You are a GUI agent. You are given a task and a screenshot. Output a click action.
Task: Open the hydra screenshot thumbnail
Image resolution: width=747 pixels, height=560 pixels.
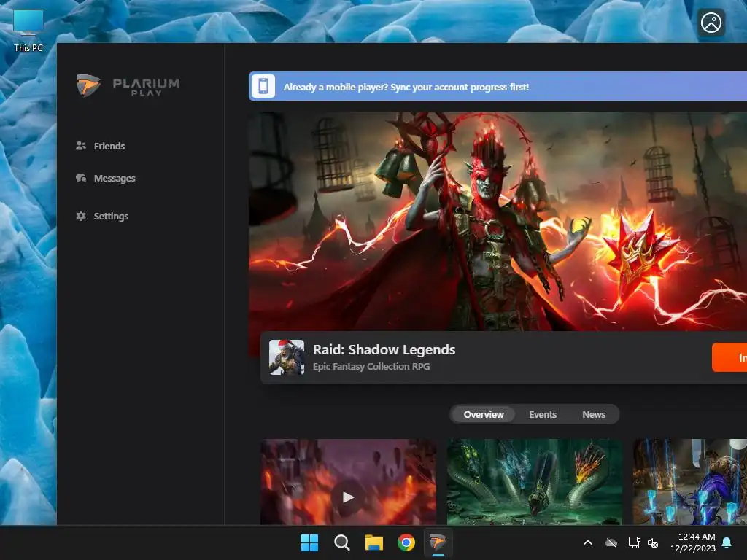coord(535,482)
